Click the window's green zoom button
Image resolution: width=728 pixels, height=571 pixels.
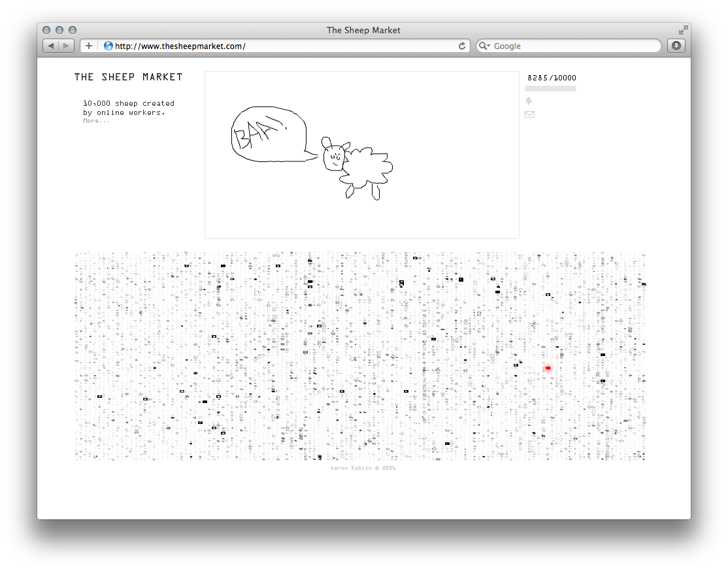pos(73,30)
